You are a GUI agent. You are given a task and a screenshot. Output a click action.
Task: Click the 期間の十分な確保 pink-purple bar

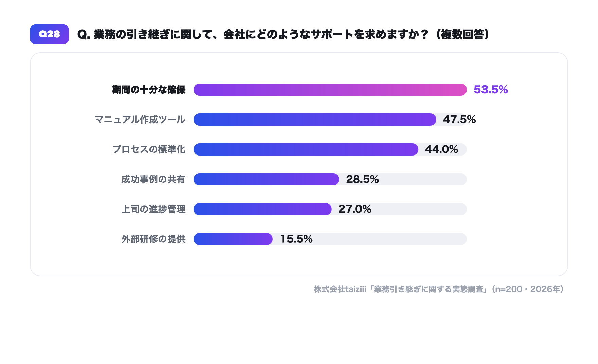(x=330, y=90)
